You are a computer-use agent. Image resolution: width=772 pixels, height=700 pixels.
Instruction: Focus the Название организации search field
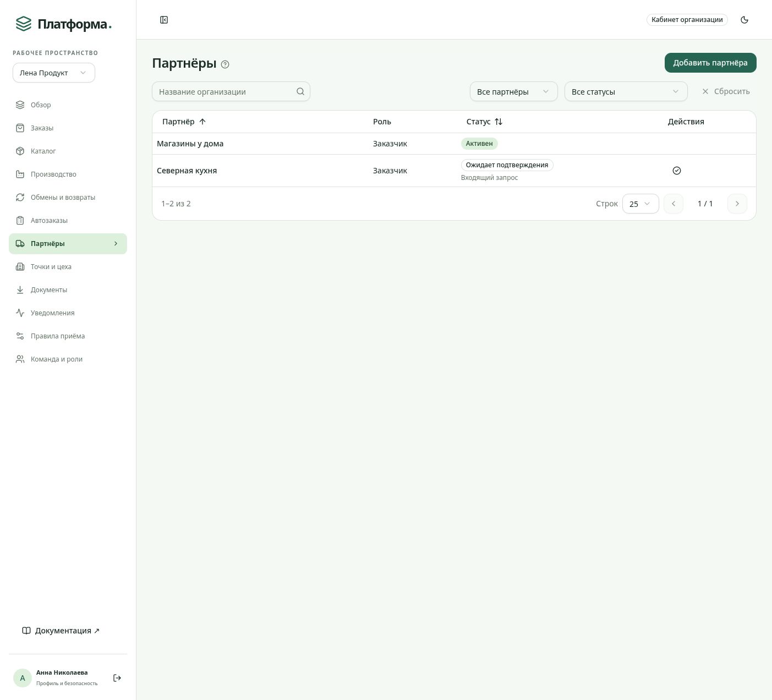pos(231,91)
